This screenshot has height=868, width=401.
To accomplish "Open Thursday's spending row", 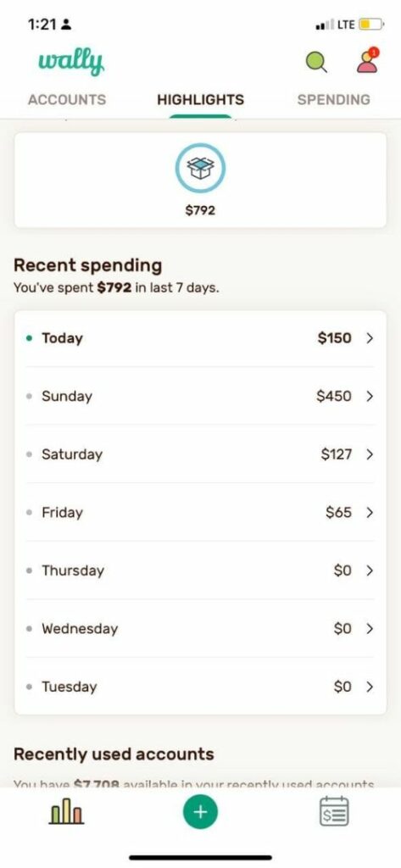I will click(x=200, y=570).
